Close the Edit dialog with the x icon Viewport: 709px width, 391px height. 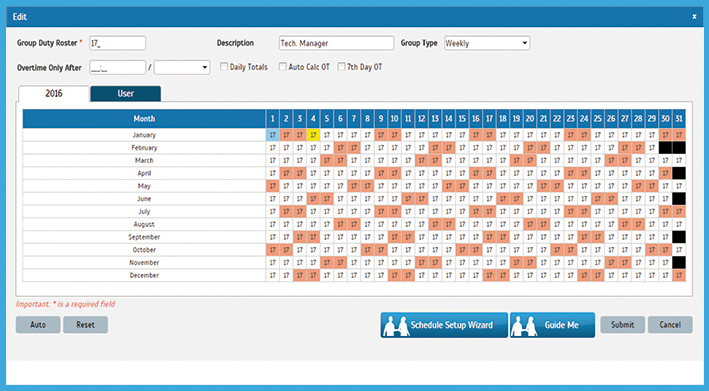[694, 17]
